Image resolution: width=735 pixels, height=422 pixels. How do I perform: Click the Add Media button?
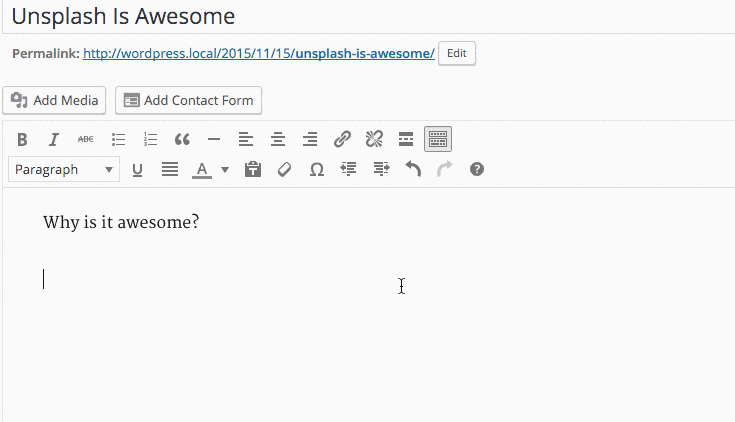click(x=55, y=100)
